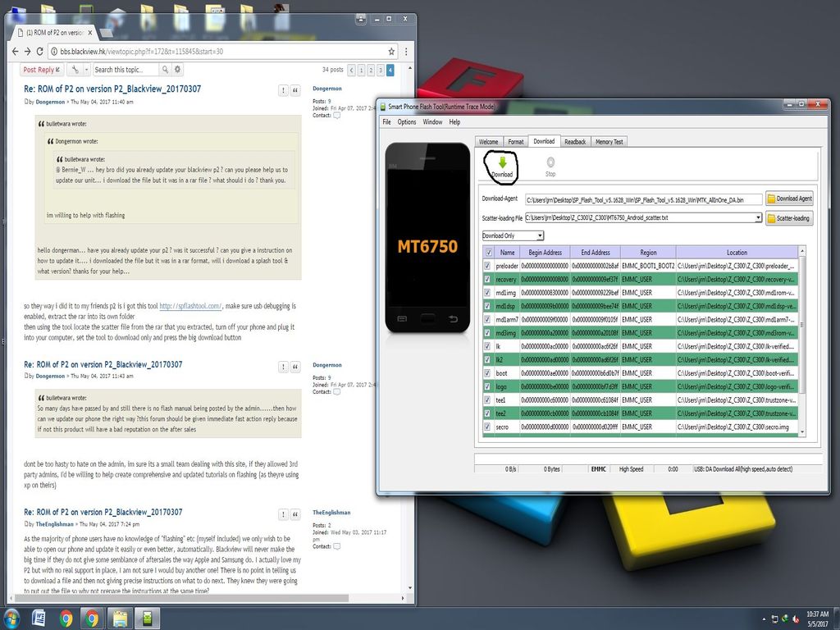Quote the Dongermon post from 11:40 am
The image size is (840, 630).
click(295, 90)
